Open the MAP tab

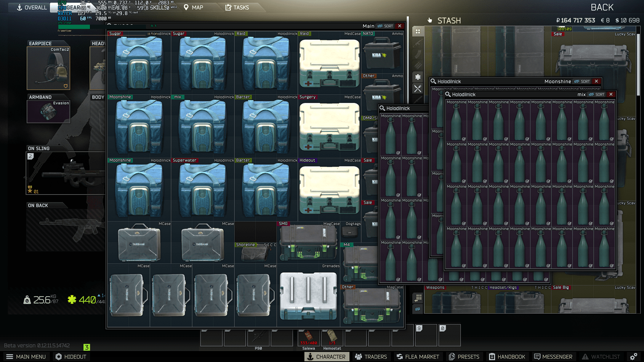tap(194, 7)
